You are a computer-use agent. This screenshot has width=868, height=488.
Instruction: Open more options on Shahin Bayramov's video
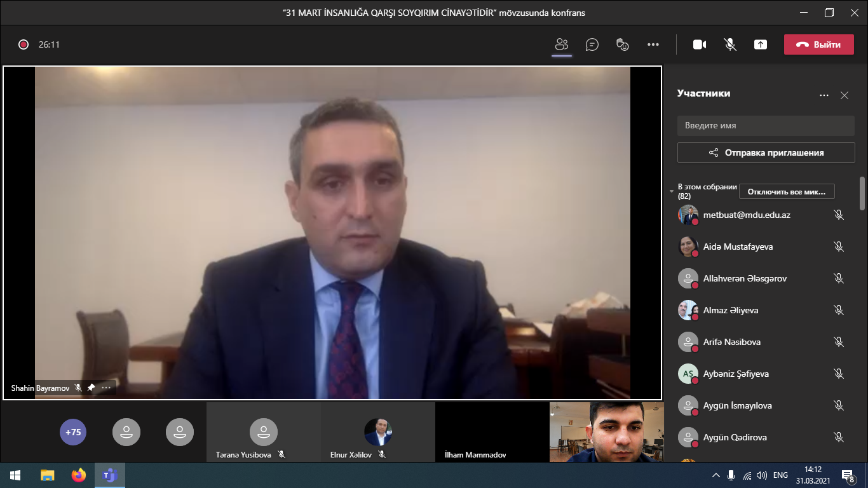pyautogui.click(x=106, y=388)
